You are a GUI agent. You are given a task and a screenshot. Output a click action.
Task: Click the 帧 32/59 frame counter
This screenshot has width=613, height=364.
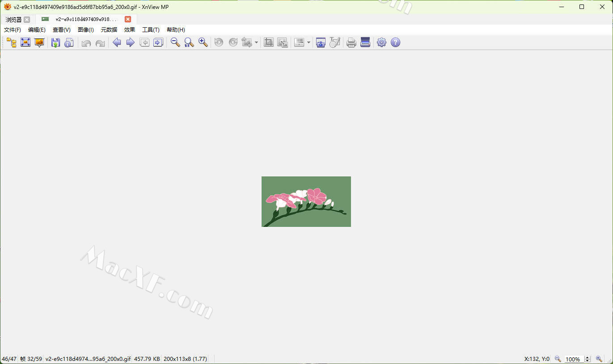tap(31, 359)
